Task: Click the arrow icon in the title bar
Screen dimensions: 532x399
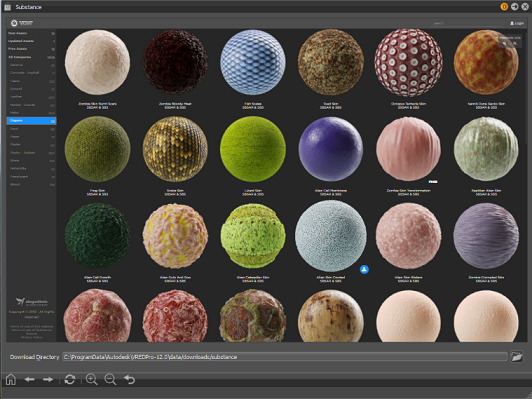Action: point(514,6)
